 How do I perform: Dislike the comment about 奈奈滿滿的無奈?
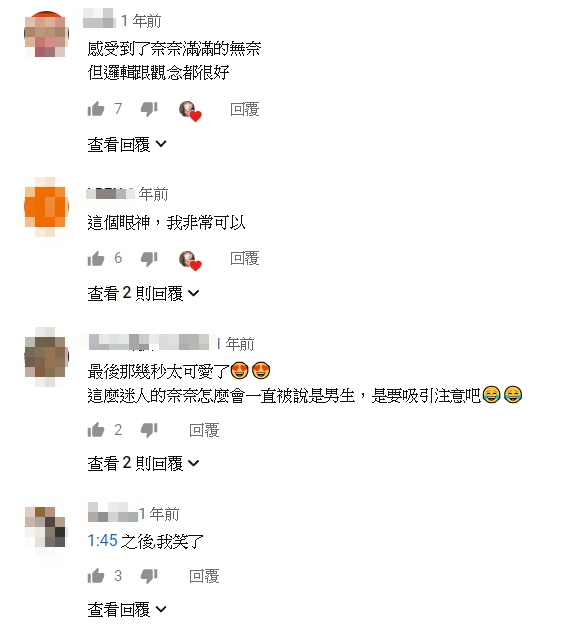149,109
